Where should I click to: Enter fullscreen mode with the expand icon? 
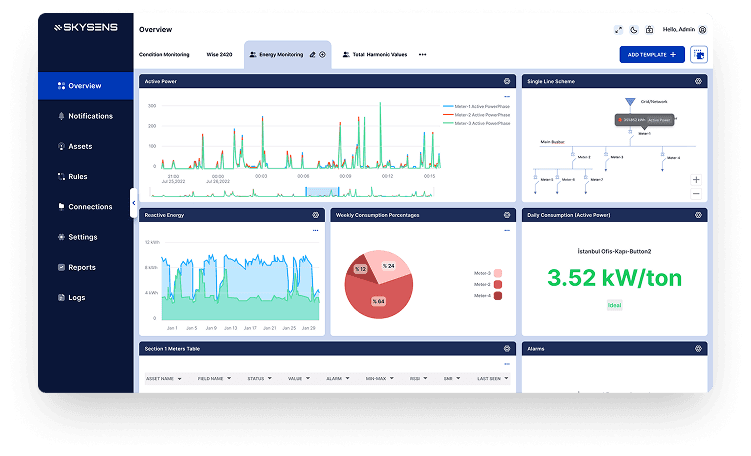point(619,30)
